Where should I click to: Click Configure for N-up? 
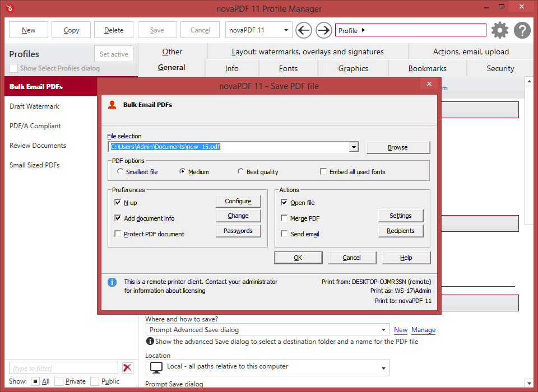238,201
